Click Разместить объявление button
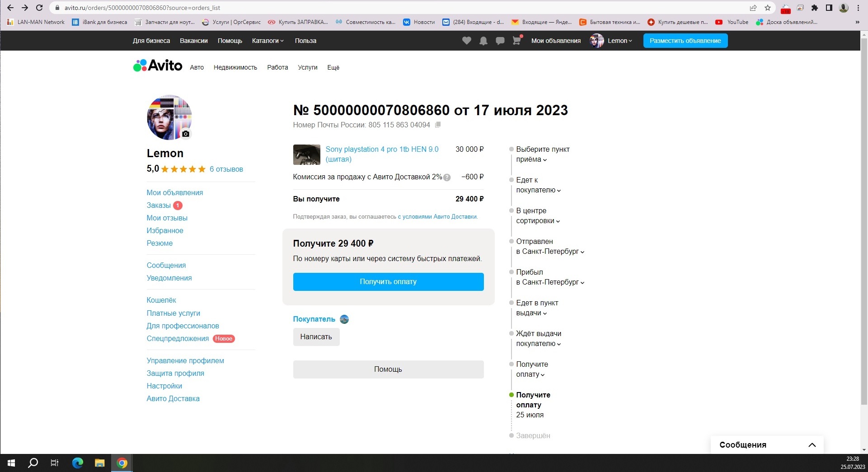The width and height of the screenshot is (868, 472). [685, 41]
